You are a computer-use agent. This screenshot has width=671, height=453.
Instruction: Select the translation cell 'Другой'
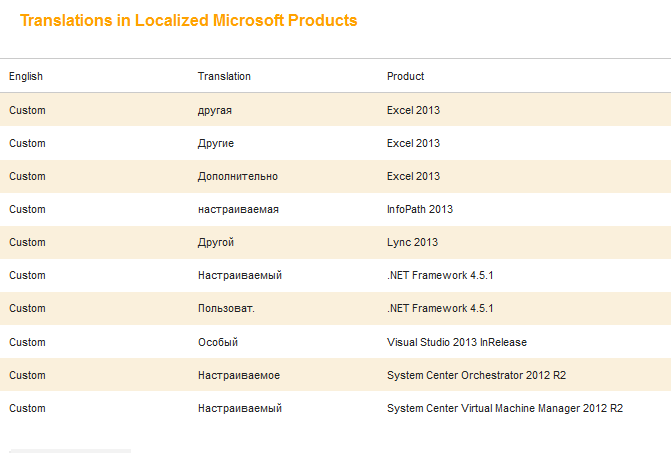(x=216, y=242)
